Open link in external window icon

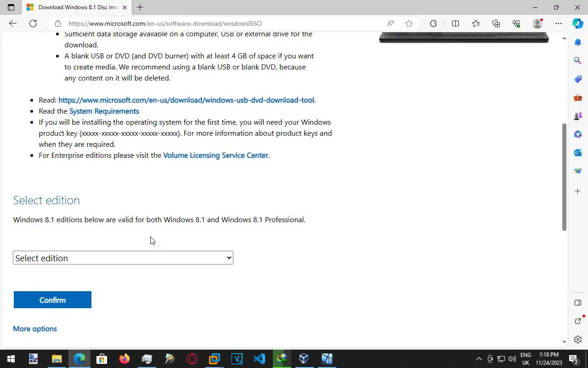(578, 321)
